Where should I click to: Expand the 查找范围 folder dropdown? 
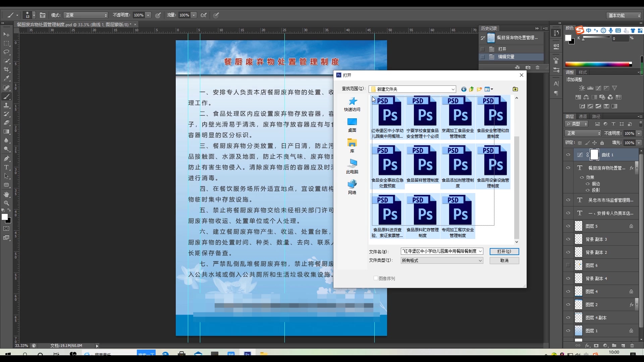453,89
